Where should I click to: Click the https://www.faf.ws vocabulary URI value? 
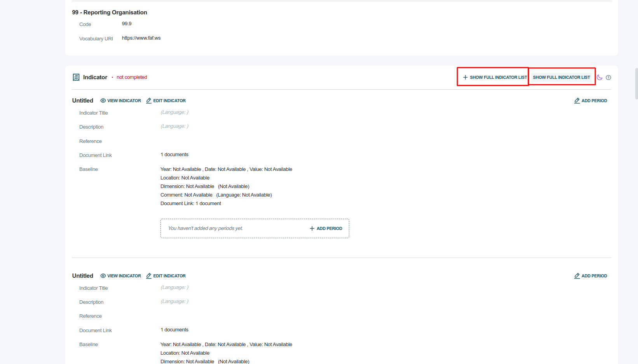pos(141,38)
